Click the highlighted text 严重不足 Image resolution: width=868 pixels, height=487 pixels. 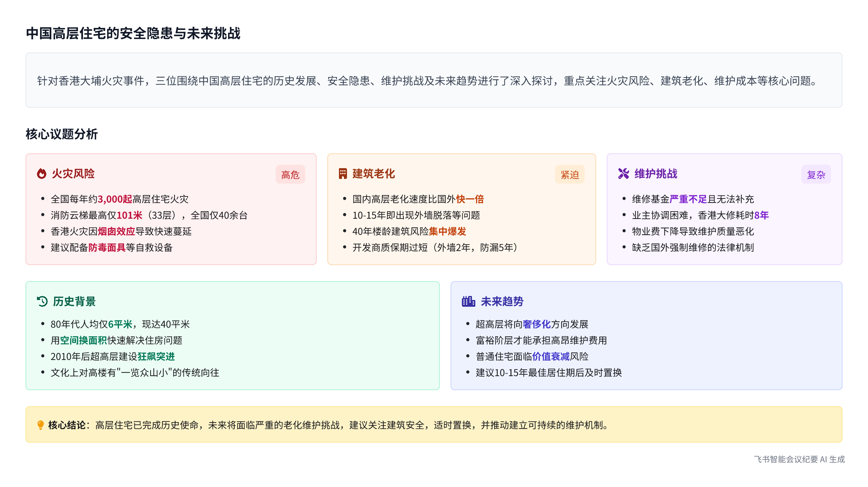tap(688, 199)
